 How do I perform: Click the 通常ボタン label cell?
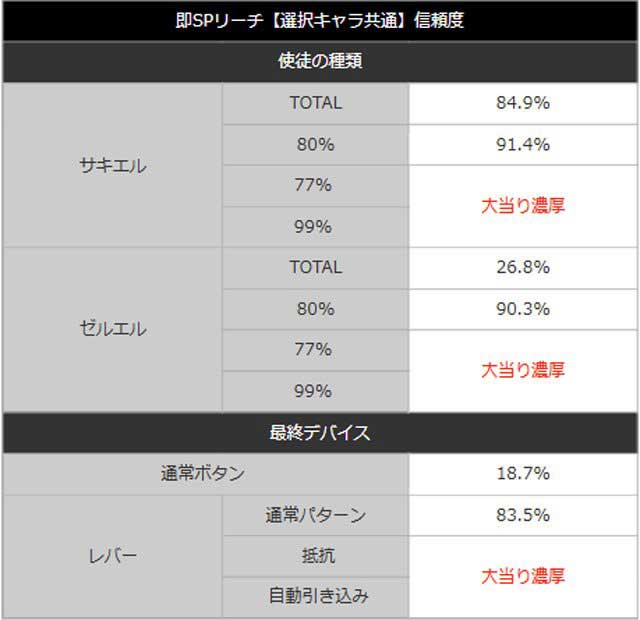click(203, 474)
